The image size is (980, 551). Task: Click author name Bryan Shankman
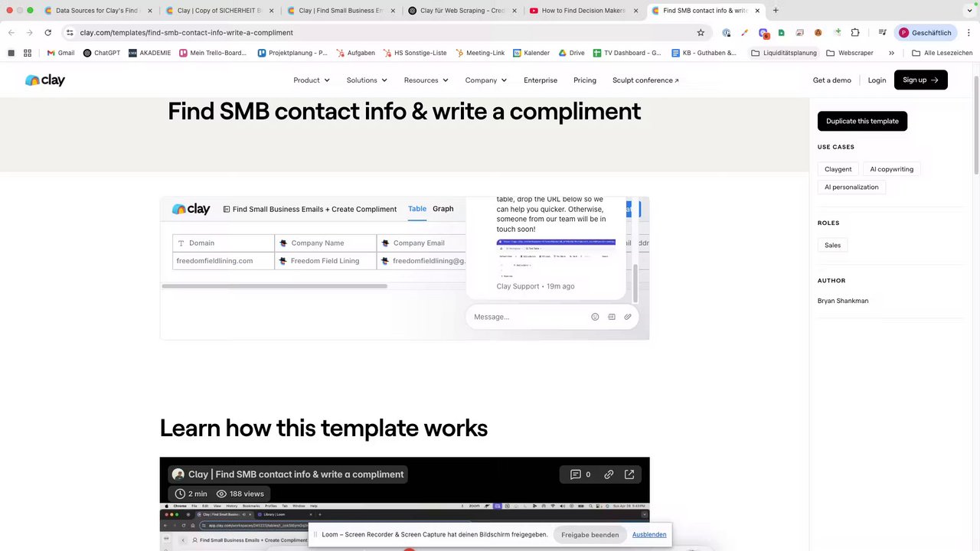point(843,301)
